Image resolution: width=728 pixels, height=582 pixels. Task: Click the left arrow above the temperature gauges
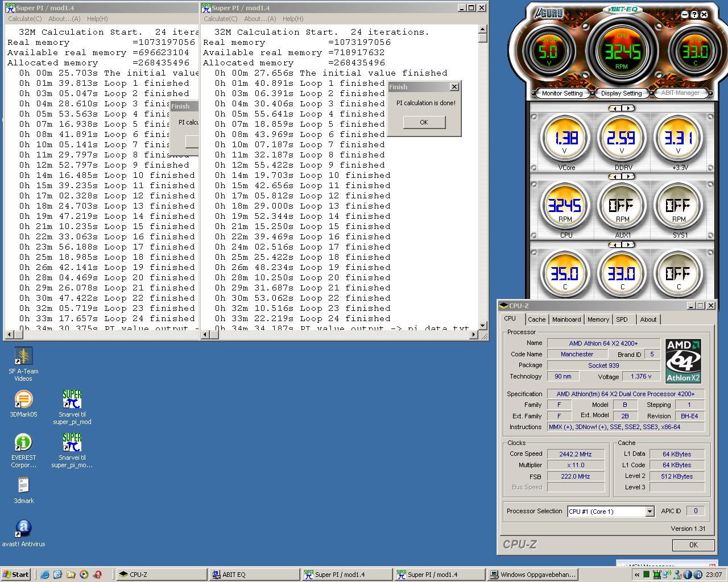pos(615,244)
